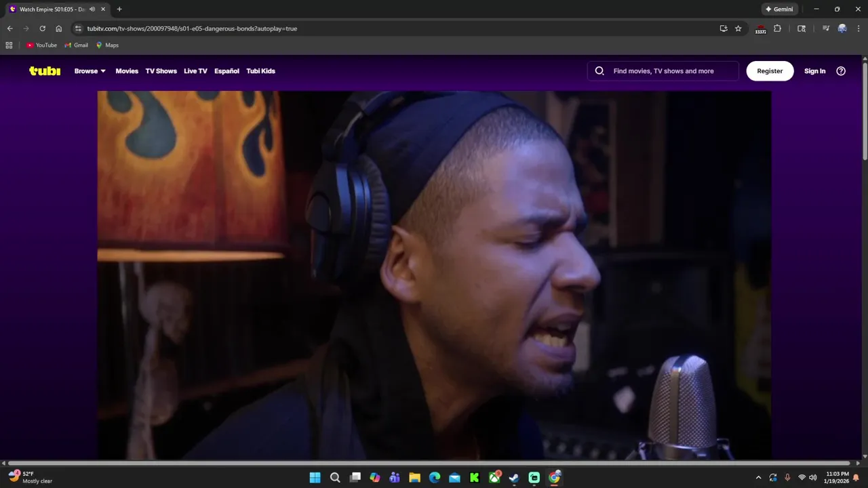This screenshot has width=868, height=488.
Task: Install app icon in address bar
Action: pyautogui.click(x=724, y=28)
